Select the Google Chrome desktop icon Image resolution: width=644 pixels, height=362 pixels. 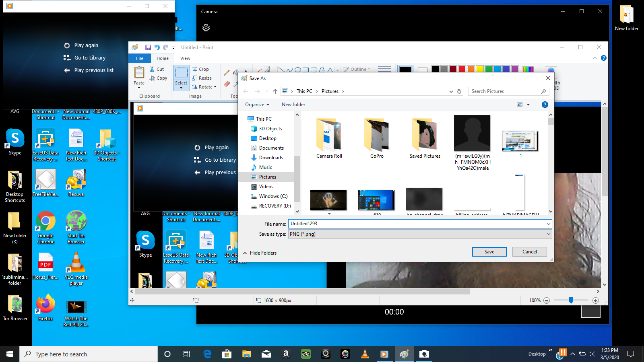(46, 228)
